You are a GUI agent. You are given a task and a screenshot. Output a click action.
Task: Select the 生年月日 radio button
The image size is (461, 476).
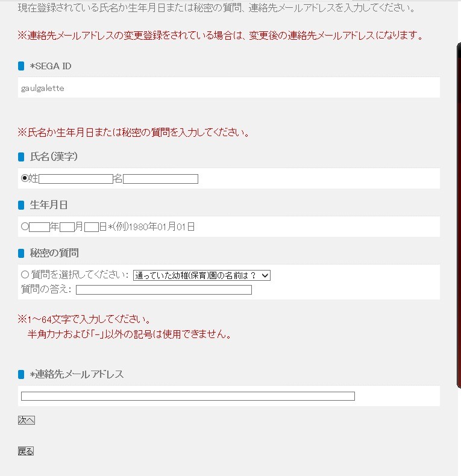[25, 227]
